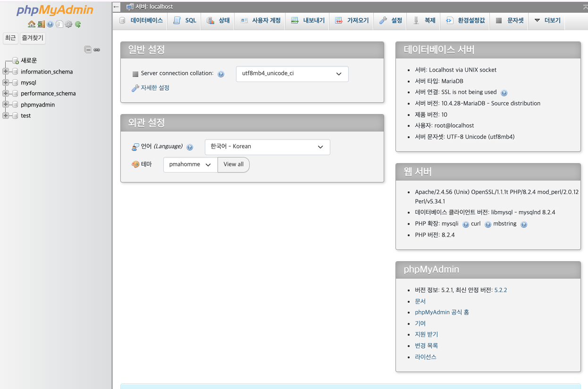Click the information_schema database cylinder icon

pos(15,72)
